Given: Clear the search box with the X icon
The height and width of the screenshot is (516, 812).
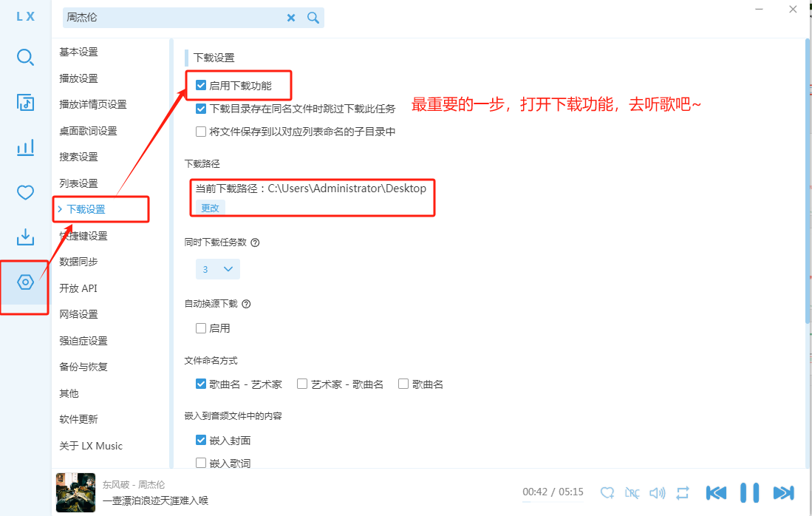Looking at the screenshot, I should point(291,18).
